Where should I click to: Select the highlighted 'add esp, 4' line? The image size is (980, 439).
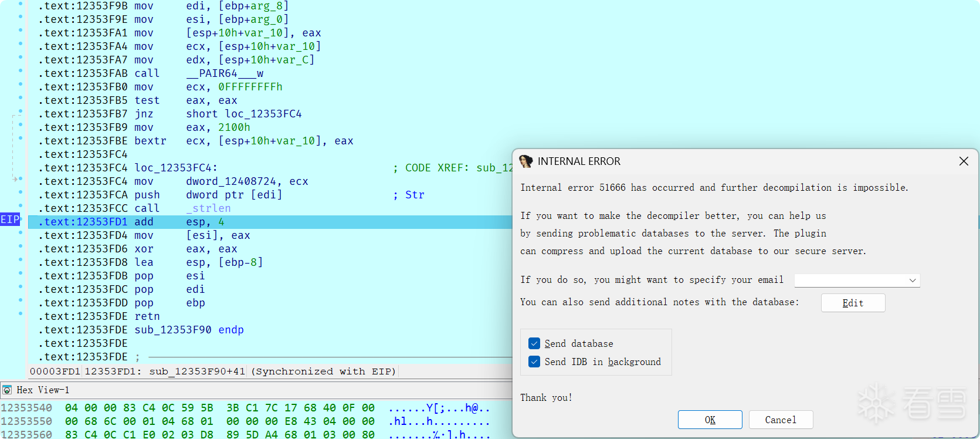click(x=270, y=222)
